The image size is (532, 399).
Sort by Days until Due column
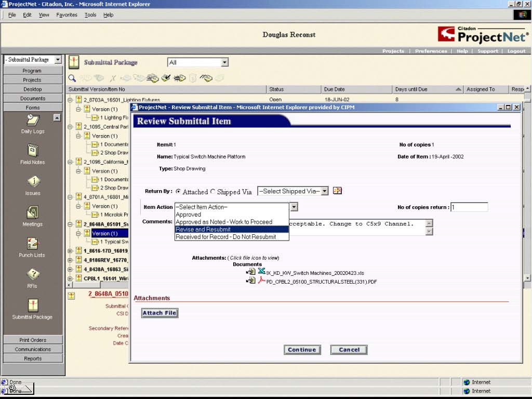coord(428,89)
